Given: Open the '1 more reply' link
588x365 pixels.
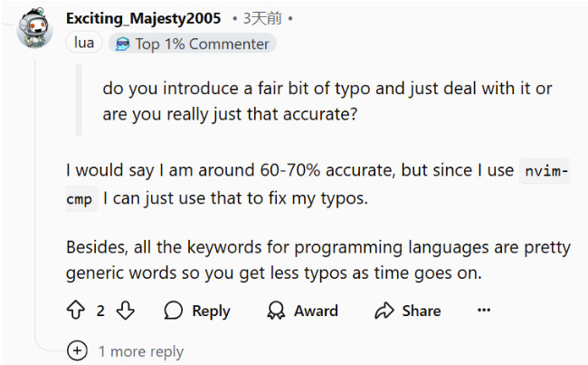Looking at the screenshot, I should click(141, 351).
